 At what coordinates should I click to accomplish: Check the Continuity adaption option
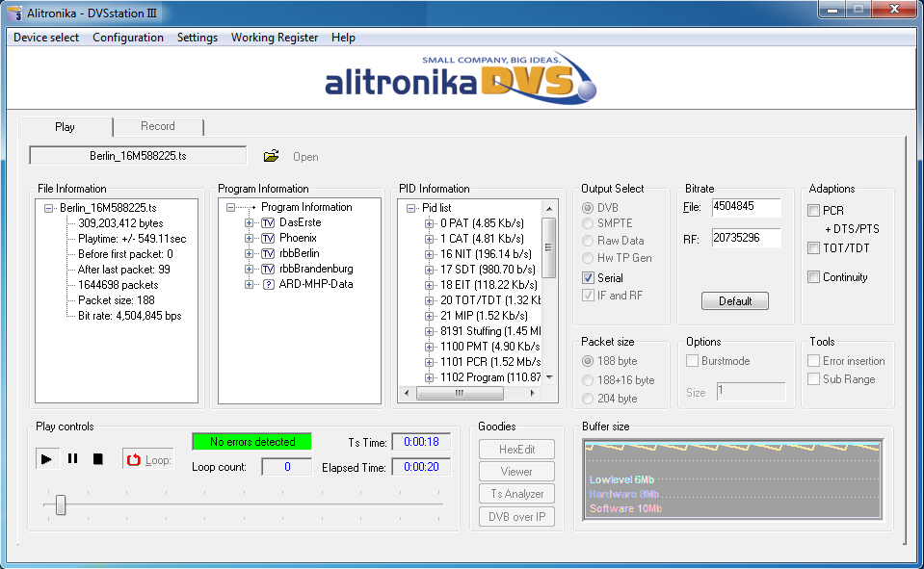pyautogui.click(x=814, y=277)
